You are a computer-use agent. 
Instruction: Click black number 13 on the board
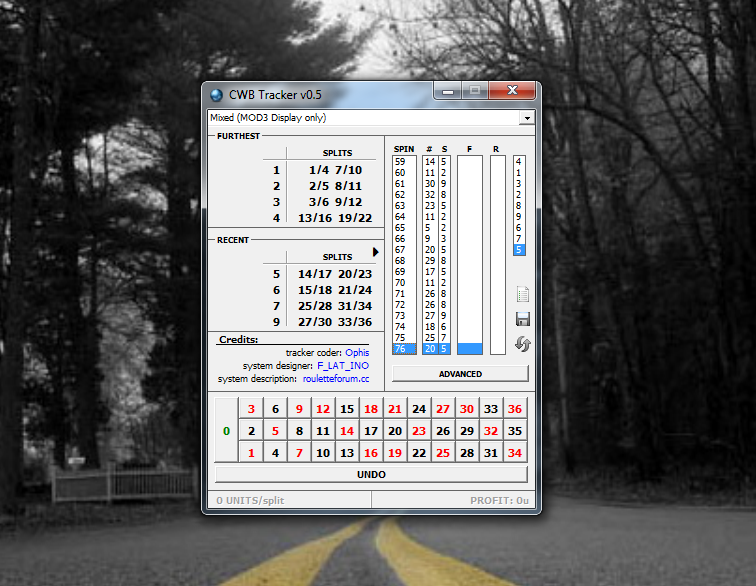347,453
